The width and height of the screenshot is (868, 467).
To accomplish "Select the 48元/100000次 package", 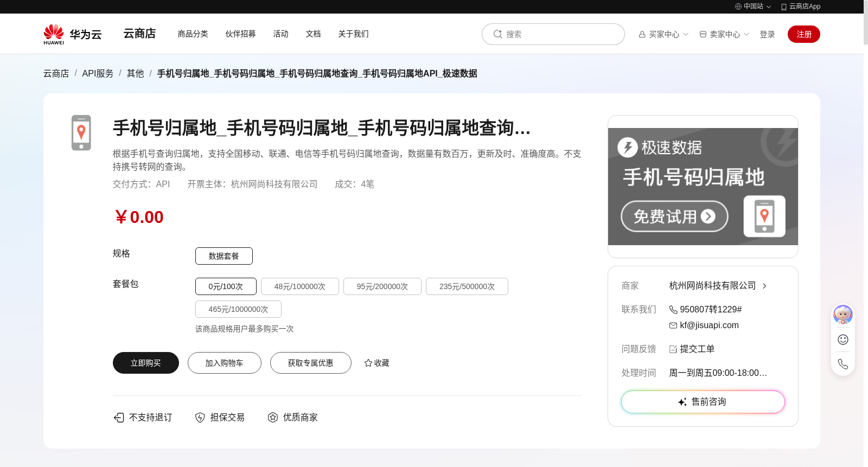I will coord(300,286).
